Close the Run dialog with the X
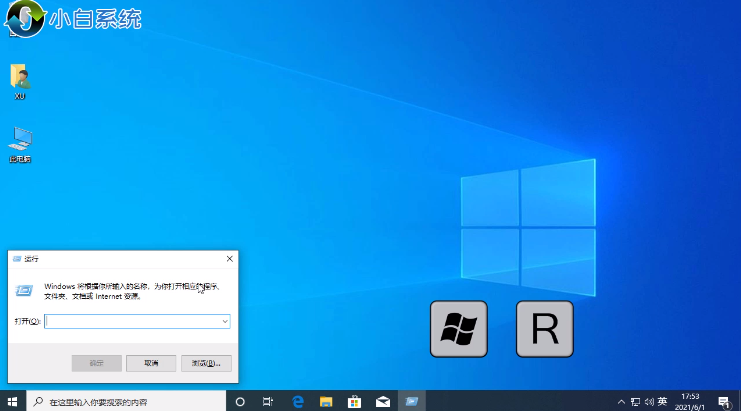 click(x=229, y=259)
